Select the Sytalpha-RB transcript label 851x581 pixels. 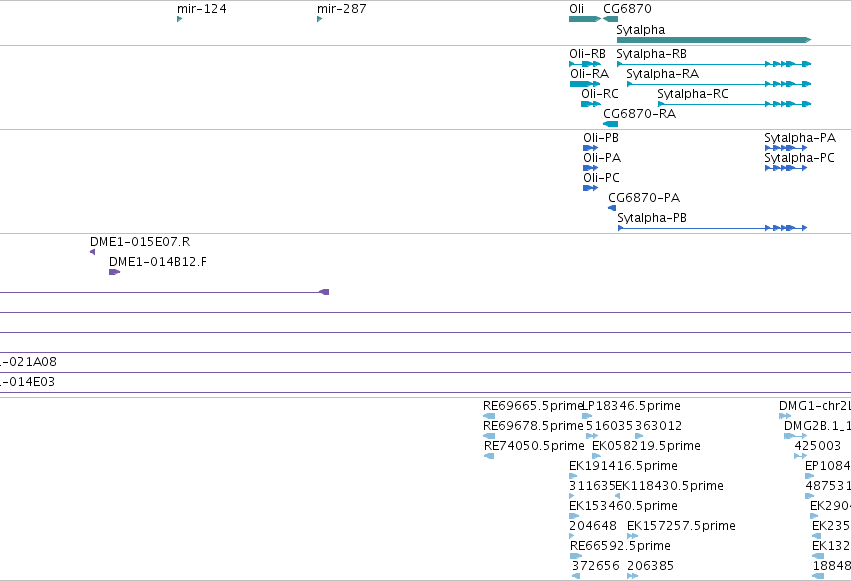pos(651,54)
